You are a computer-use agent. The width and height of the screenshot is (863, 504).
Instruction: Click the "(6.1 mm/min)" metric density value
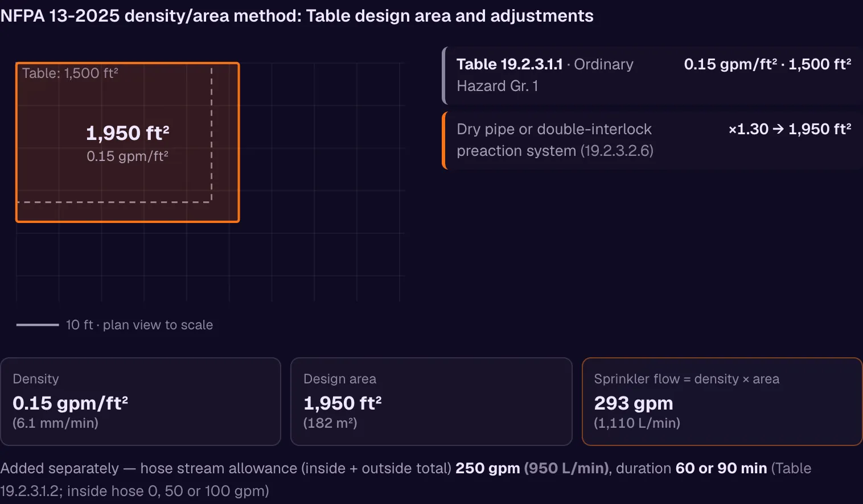point(55,423)
